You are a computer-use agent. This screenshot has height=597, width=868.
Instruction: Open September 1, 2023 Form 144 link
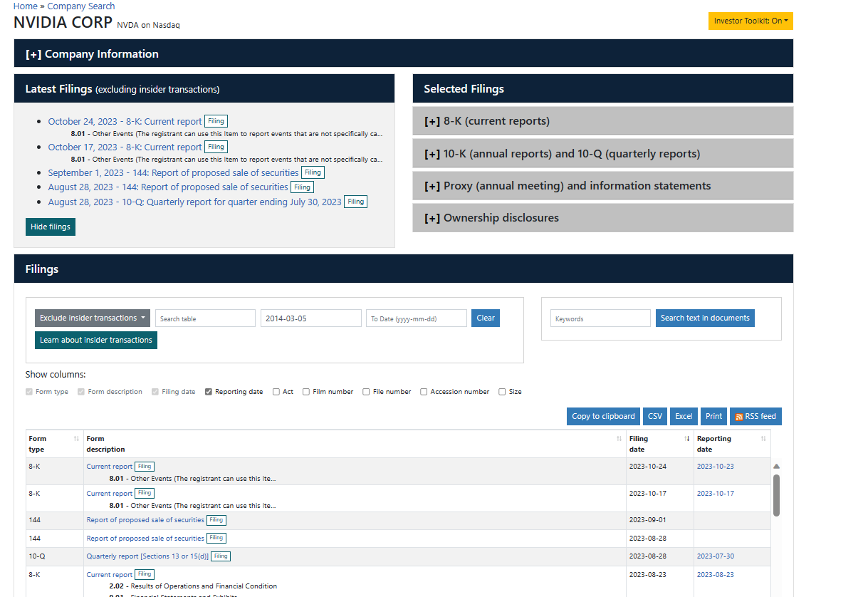[x=173, y=173]
